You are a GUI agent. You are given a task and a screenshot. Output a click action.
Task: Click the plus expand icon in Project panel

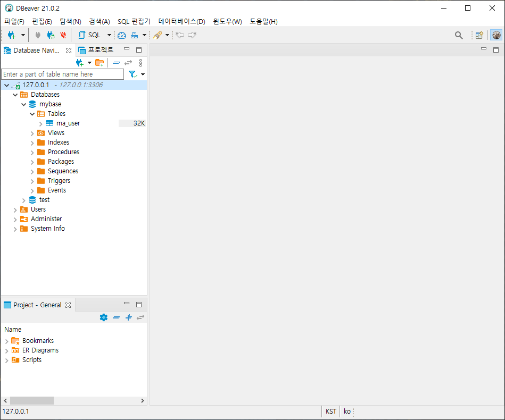(128, 317)
